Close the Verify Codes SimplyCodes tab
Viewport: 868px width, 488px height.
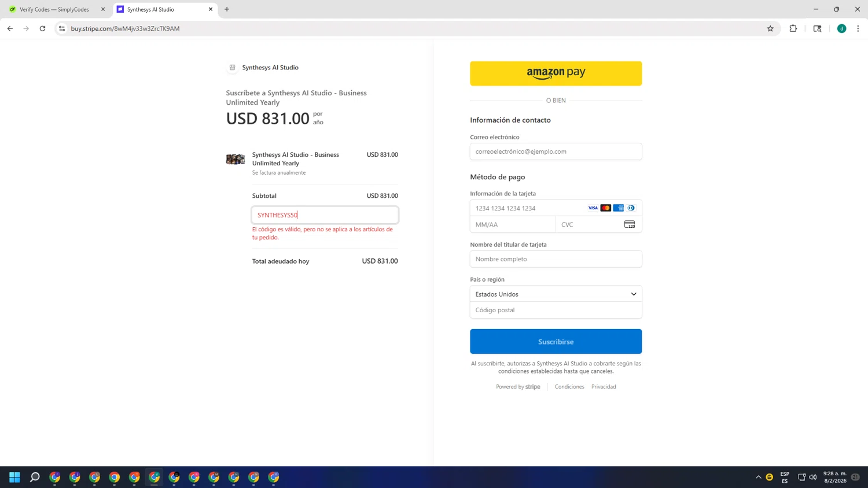point(103,9)
